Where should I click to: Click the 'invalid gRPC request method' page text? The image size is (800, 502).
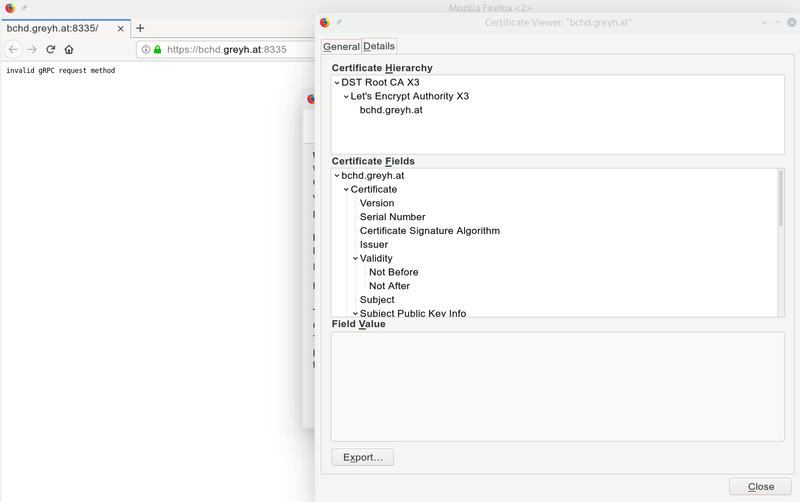tap(61, 70)
